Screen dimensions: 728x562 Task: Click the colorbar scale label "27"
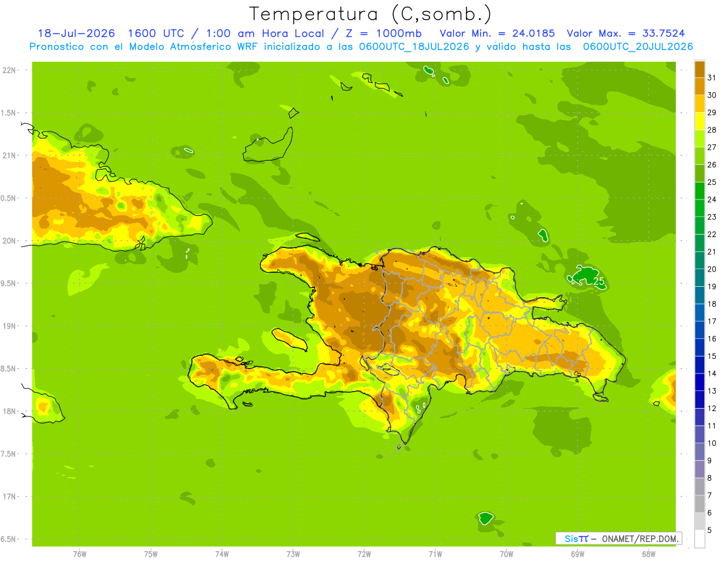[712, 147]
